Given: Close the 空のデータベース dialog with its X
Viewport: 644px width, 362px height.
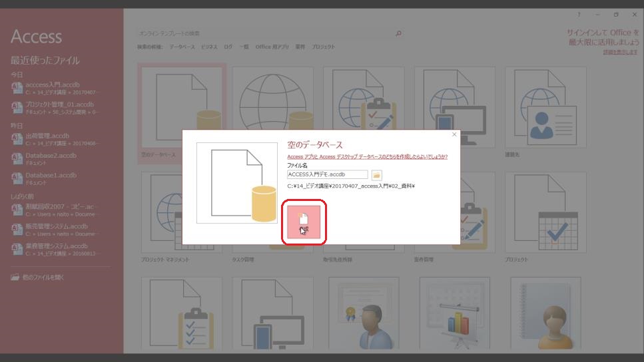Looking at the screenshot, I should tap(454, 134).
